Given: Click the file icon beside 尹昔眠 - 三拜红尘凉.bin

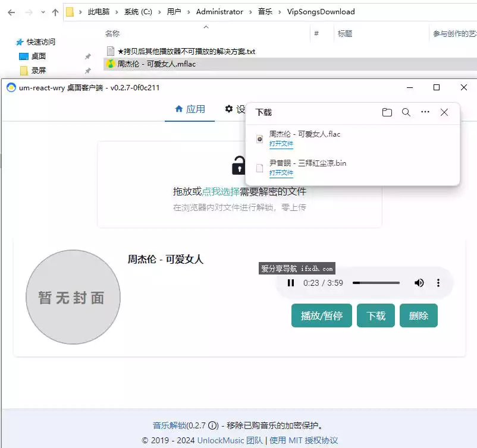Looking at the screenshot, I should (260, 167).
